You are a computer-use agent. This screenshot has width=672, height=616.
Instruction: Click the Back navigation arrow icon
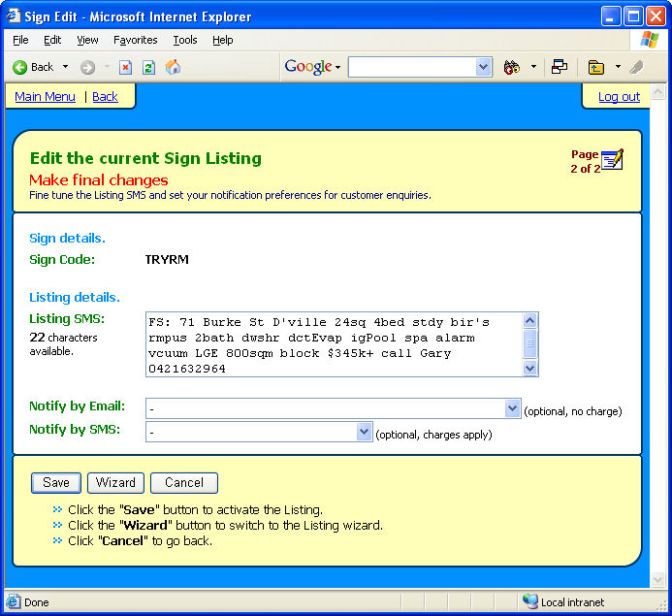[19, 67]
